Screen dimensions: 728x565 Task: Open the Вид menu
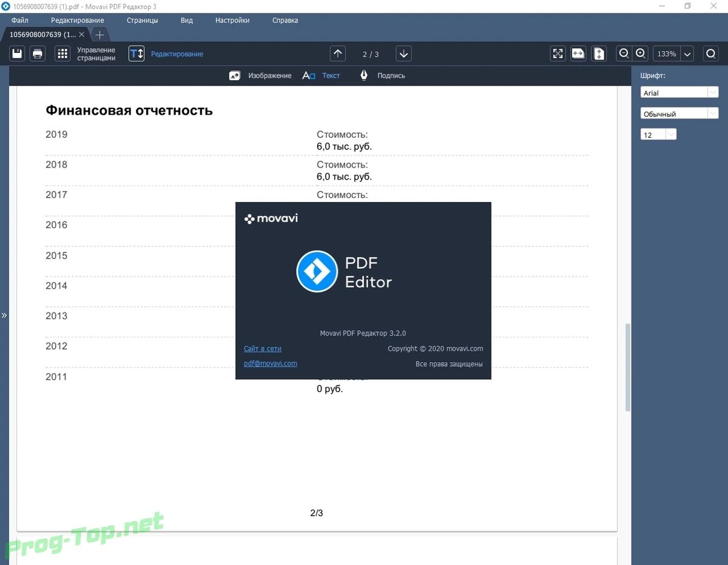[x=187, y=20]
